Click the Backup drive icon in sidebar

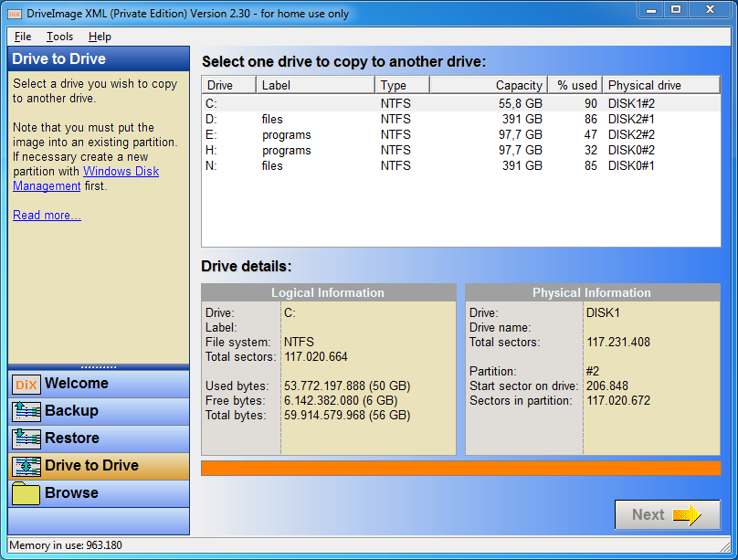[26, 411]
